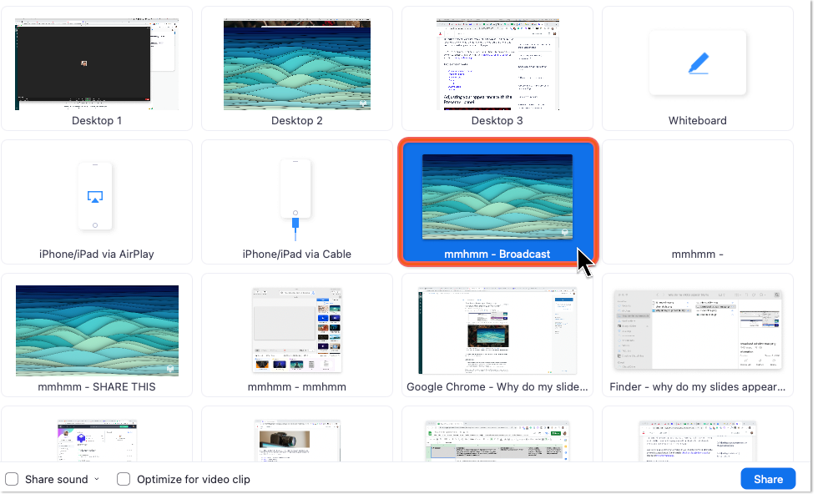Click the 'Desktop 1' label text

coord(97,121)
